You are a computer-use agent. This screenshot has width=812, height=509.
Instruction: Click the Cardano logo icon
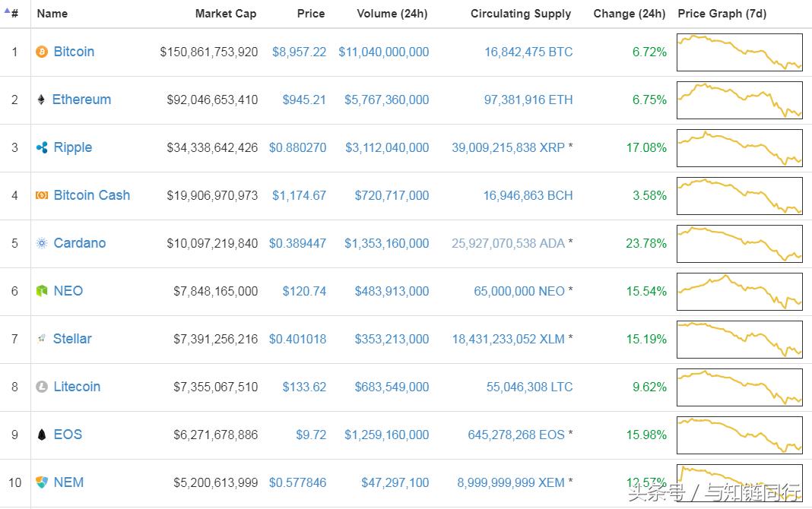pos(41,243)
